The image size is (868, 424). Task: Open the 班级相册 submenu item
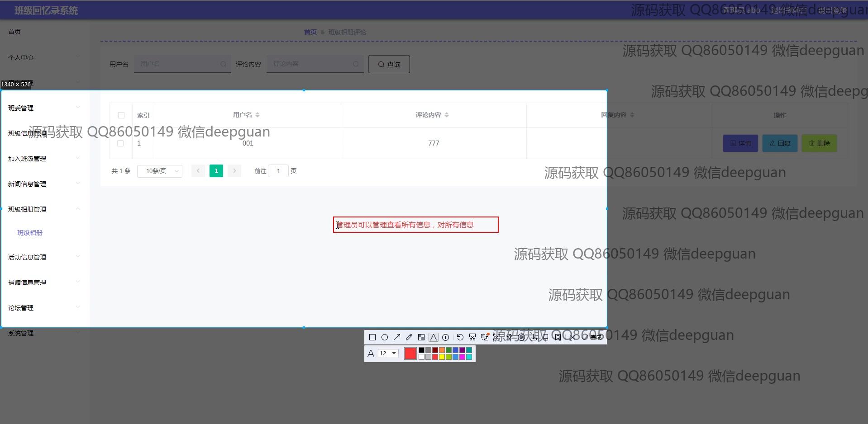(x=30, y=233)
